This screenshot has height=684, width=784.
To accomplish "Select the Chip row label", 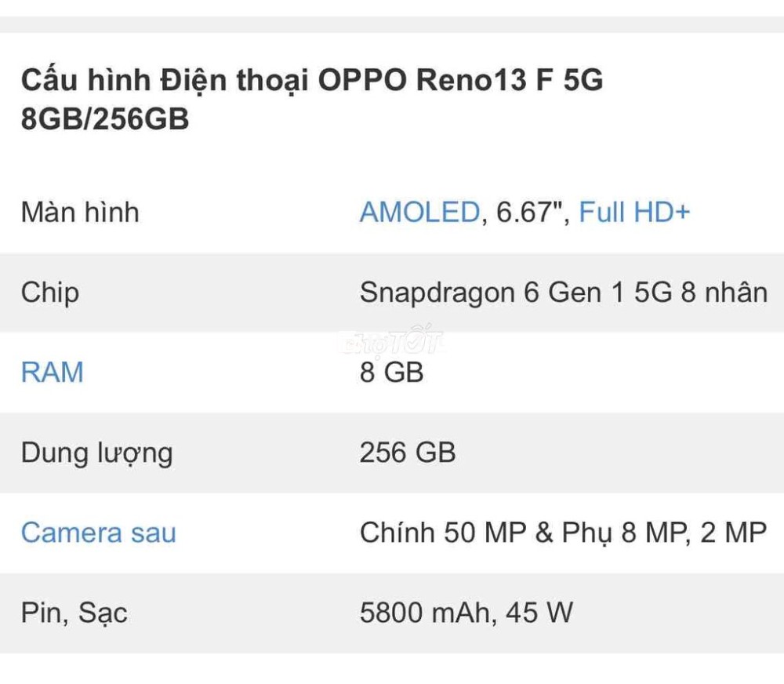I will click(50, 293).
